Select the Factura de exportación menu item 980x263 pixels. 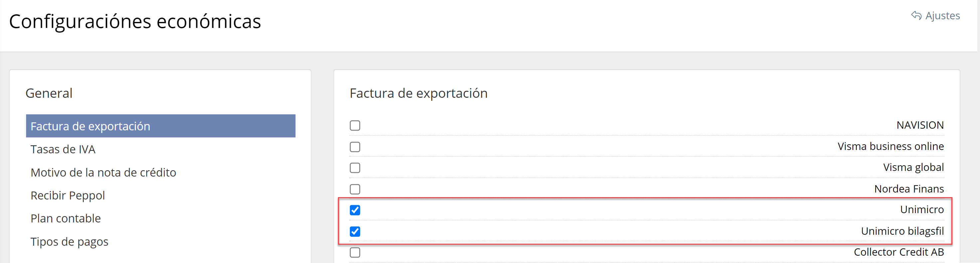(161, 126)
